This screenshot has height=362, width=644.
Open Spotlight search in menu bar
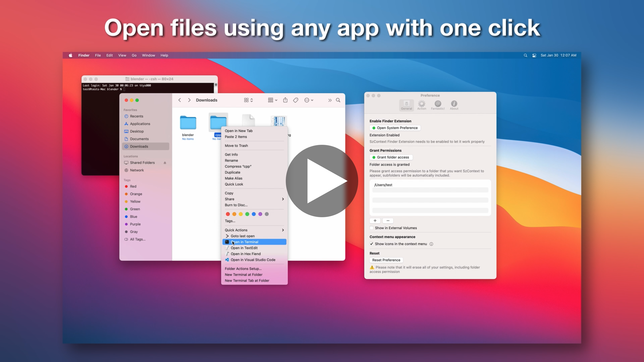tap(525, 55)
